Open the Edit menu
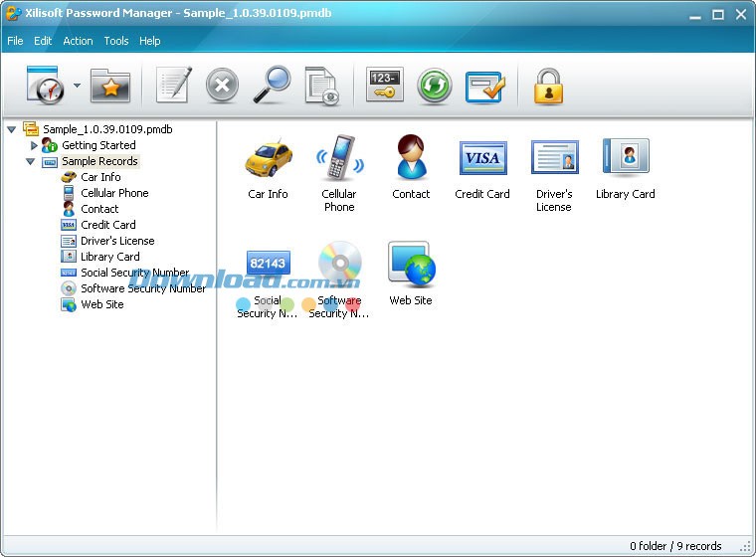The height and width of the screenshot is (557, 756). pos(43,41)
